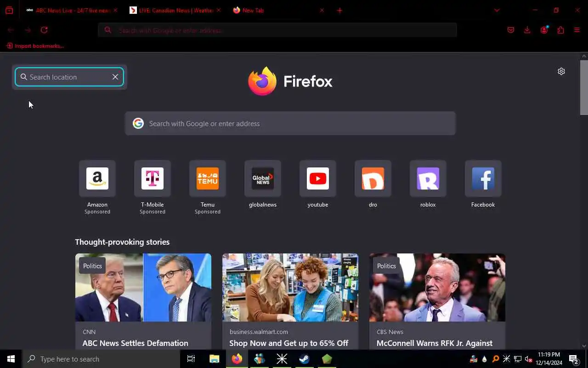Click the ABC News Settles Defamation headline

[135, 343]
